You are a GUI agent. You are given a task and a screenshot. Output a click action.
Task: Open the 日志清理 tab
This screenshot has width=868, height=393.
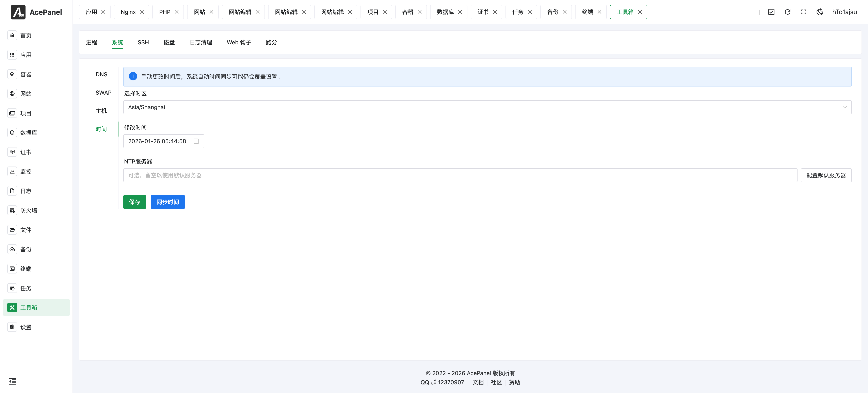click(x=201, y=43)
